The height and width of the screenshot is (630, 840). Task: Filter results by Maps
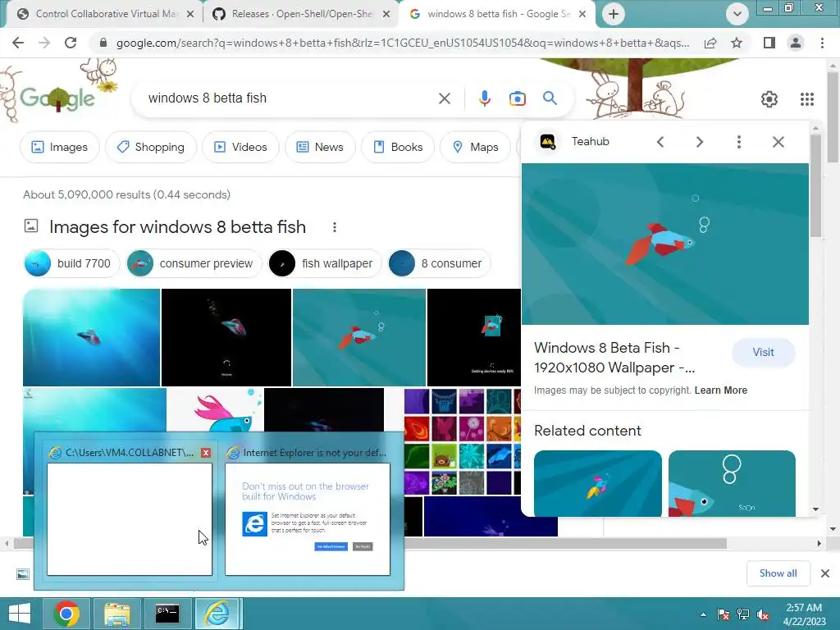point(475,147)
